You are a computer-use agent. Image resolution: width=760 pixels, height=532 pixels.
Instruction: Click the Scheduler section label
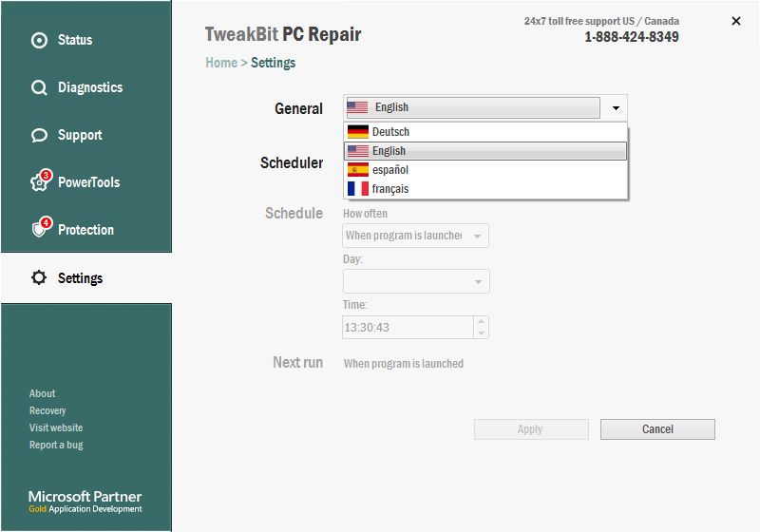pos(292,162)
